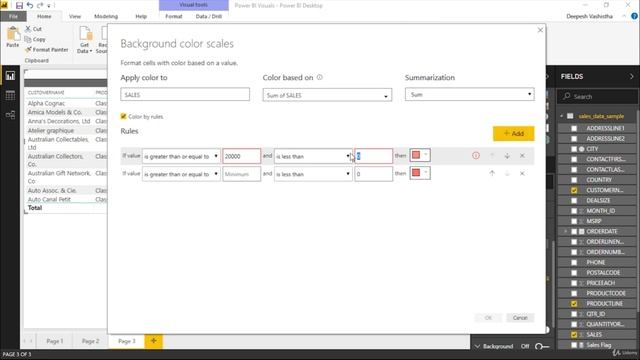The image size is (640, 360).
Task: Click the OK button
Action: click(x=488, y=318)
